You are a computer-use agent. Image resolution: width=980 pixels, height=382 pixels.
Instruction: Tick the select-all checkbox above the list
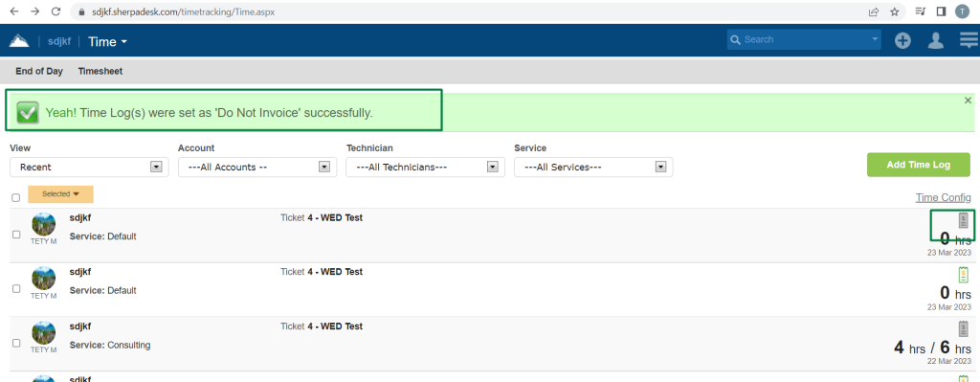[x=15, y=197]
